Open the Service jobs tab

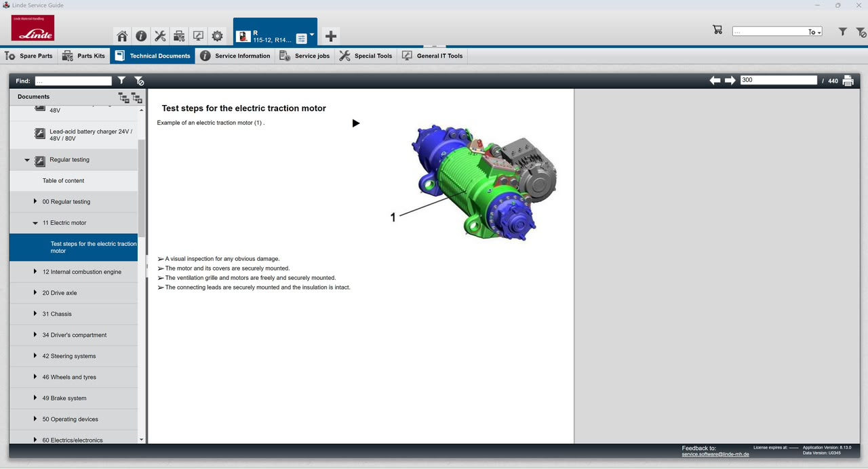tap(304, 56)
